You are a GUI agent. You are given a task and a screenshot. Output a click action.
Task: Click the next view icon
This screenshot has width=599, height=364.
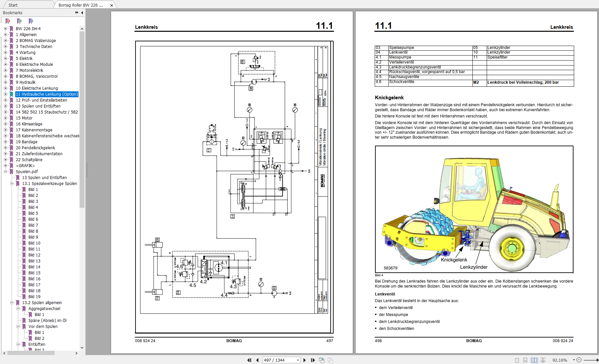pos(330,360)
